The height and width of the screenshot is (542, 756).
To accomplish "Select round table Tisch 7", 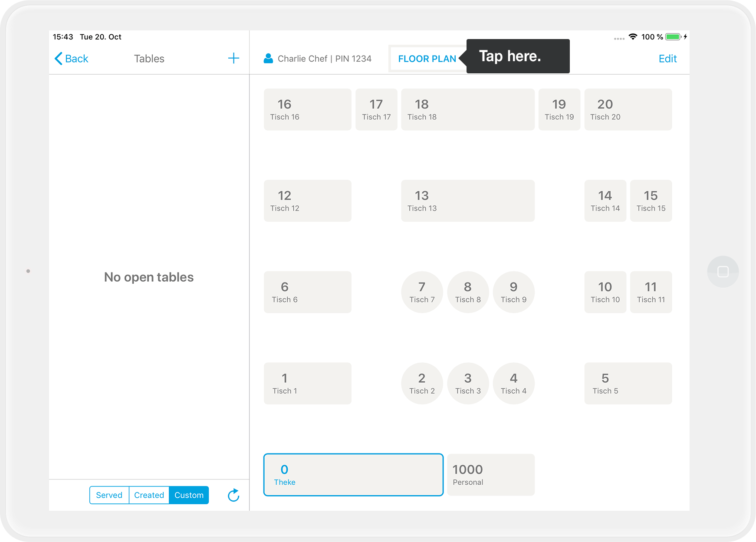I will pyautogui.click(x=422, y=292).
